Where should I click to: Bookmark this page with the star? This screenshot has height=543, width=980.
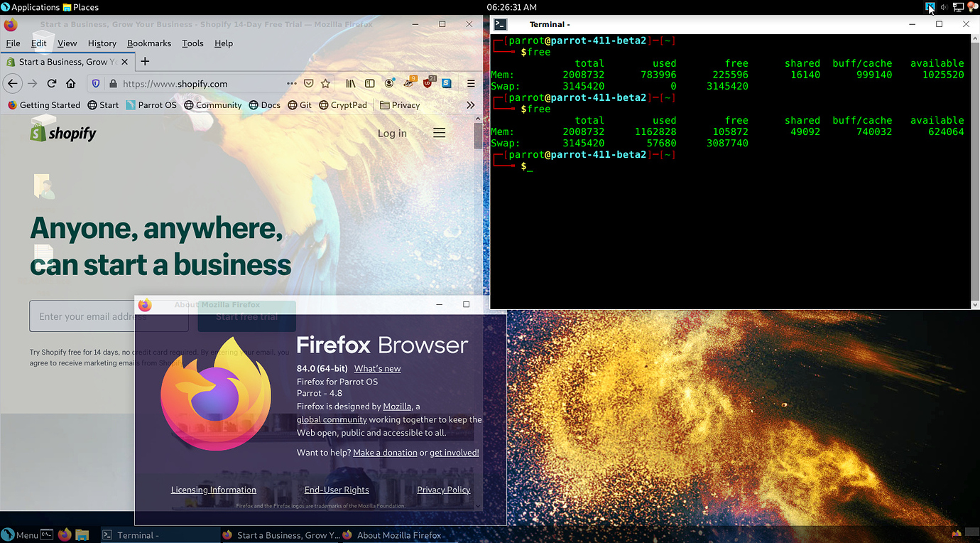[325, 83]
